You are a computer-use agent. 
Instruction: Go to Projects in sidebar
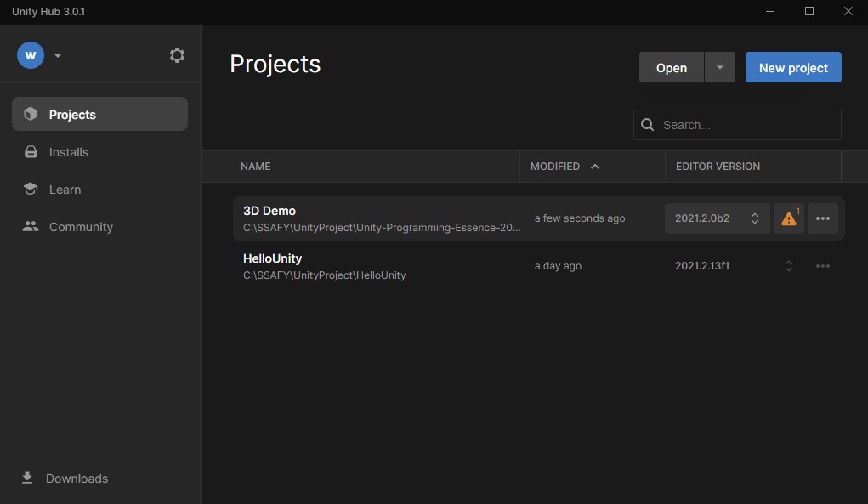tap(99, 114)
